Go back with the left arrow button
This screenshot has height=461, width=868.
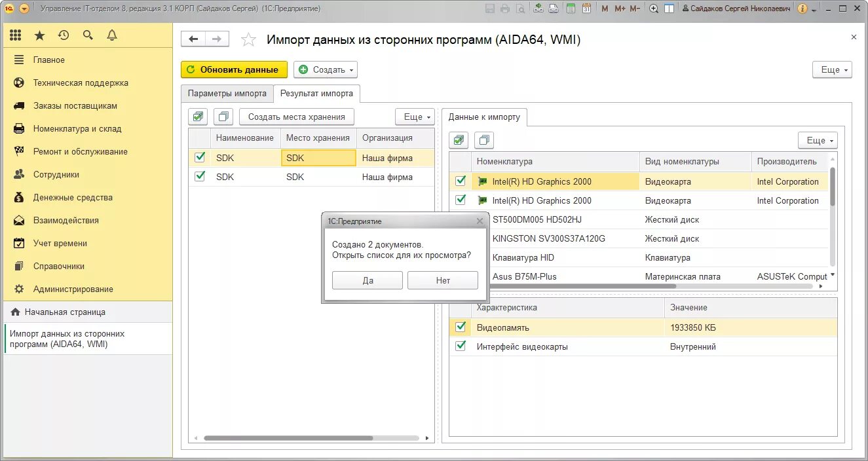193,39
